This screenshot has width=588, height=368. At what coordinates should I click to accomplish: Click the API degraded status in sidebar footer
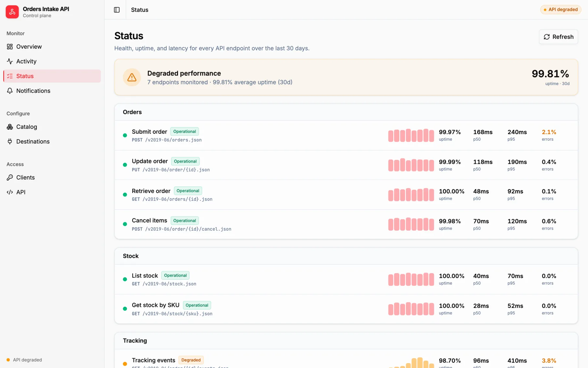pos(24,360)
